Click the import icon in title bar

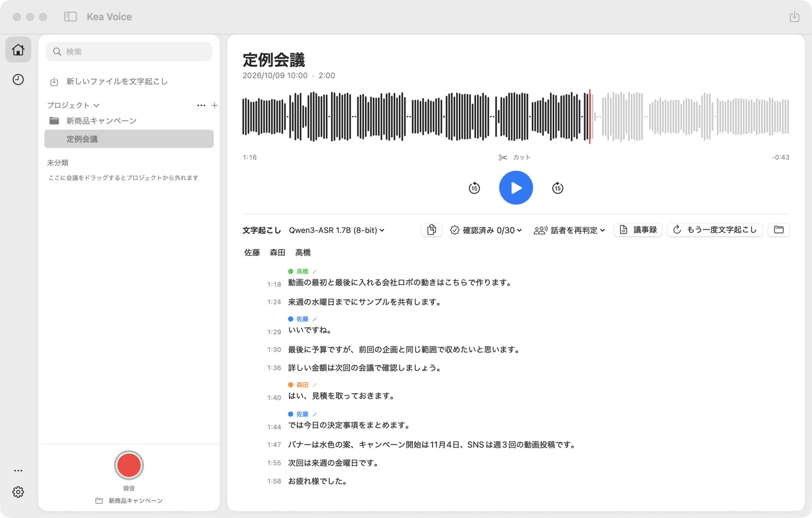[794, 17]
